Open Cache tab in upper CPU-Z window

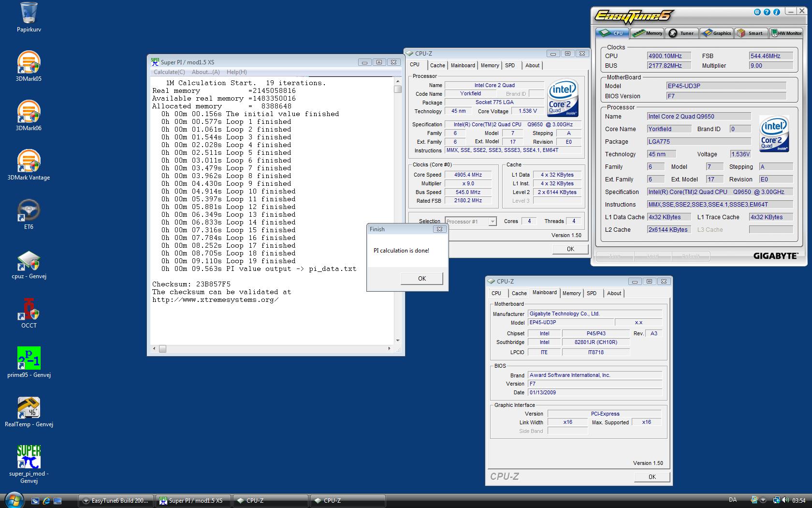click(437, 65)
